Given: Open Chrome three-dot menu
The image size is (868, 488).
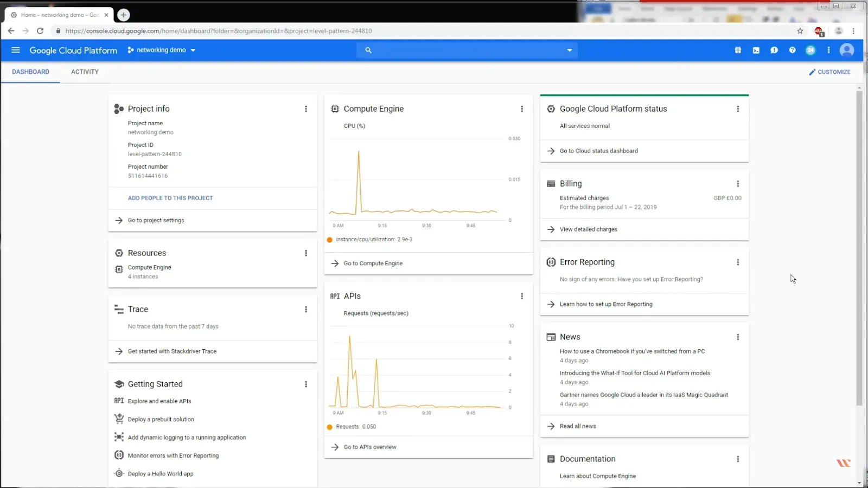Looking at the screenshot, I should point(853,31).
